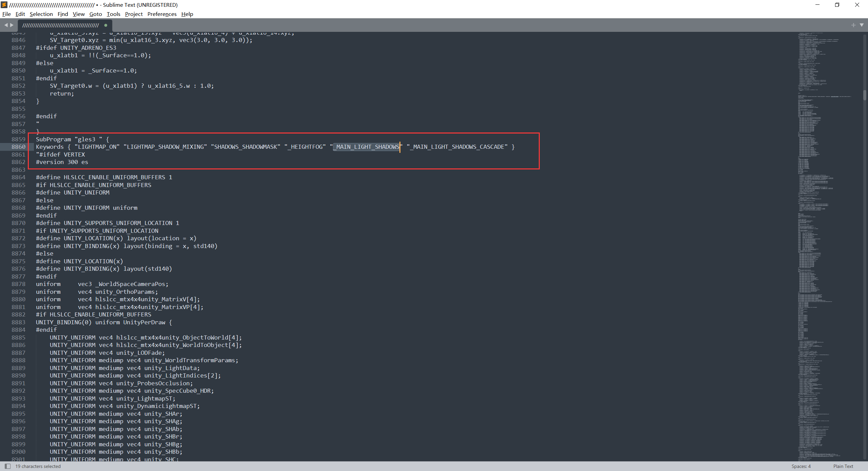868x471 pixels.
Task: Click "unity_LODFade" declaration
Action: click(107, 353)
